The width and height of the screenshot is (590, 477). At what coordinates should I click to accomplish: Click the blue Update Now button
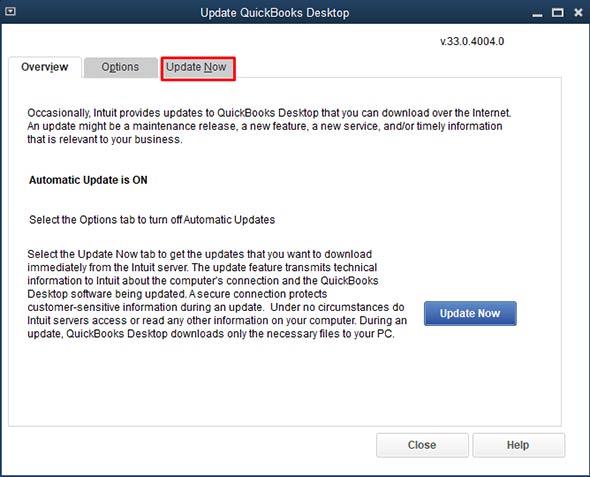(470, 313)
